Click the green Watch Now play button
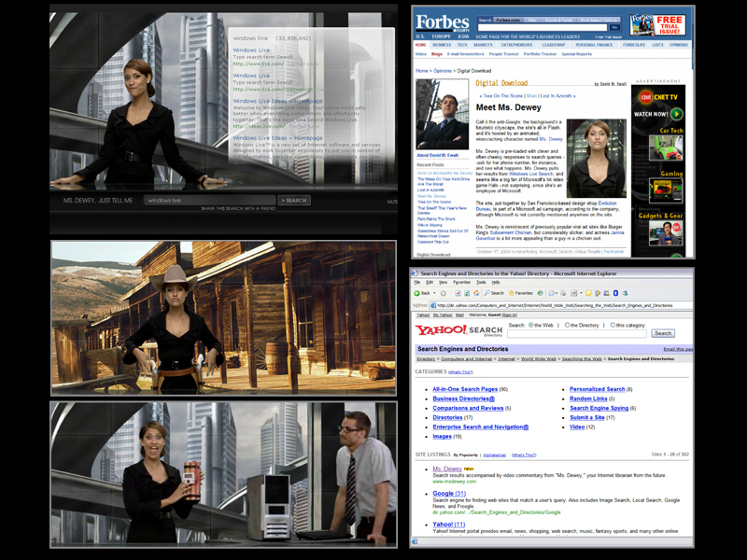 676,114
